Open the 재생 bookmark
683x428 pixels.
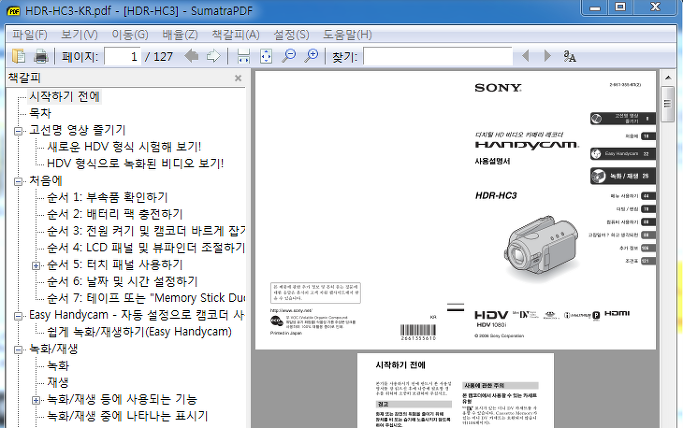click(58, 383)
